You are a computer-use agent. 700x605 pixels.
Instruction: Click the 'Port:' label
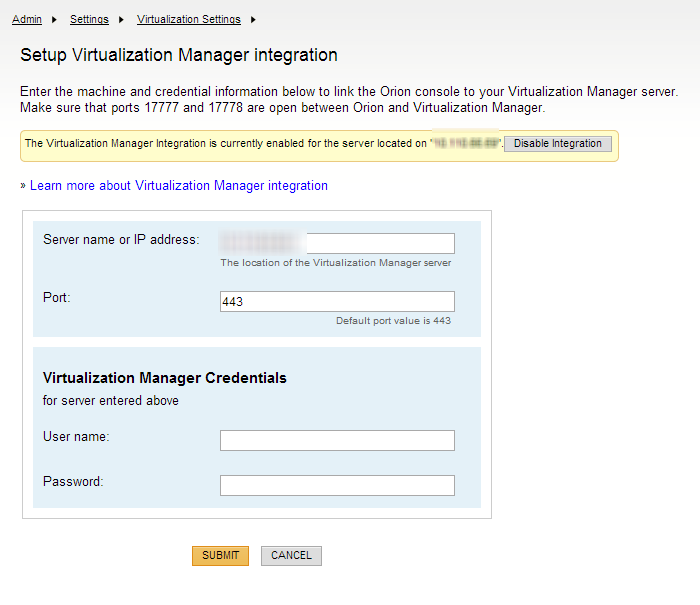click(x=57, y=297)
